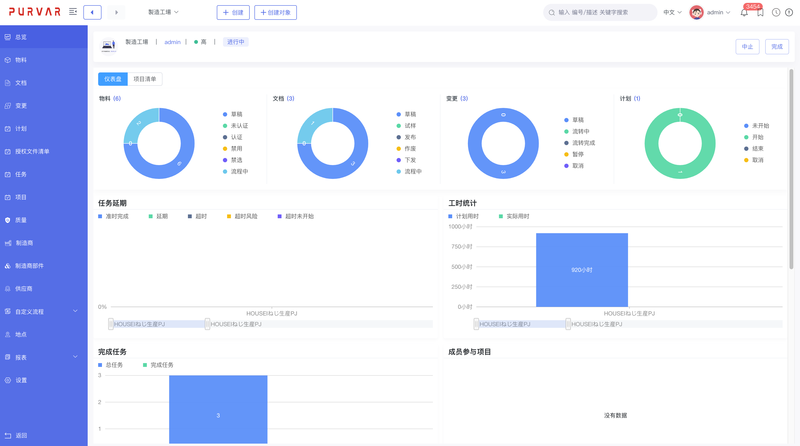The width and height of the screenshot is (800, 446).
Task: Grab left zoom handle under 工时统计 chart
Action: [x=476, y=324]
